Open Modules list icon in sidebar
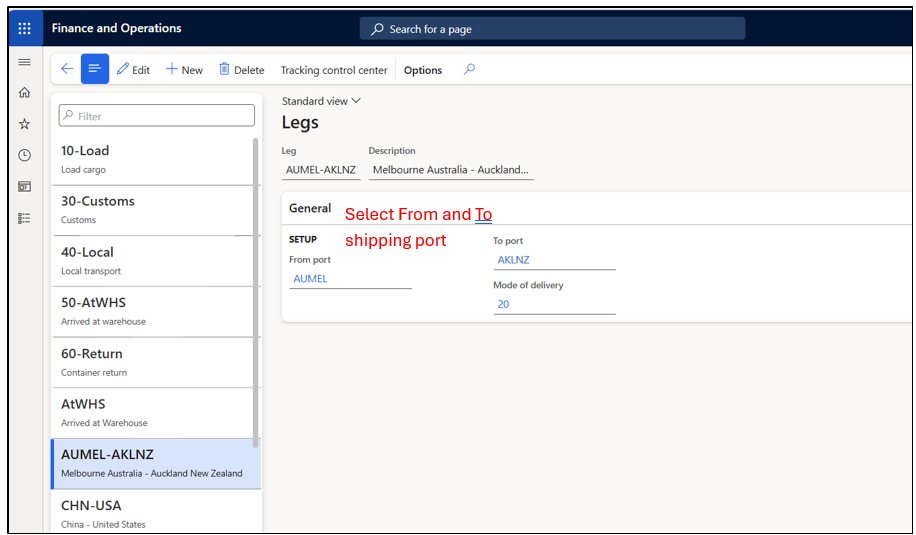 pos(25,218)
